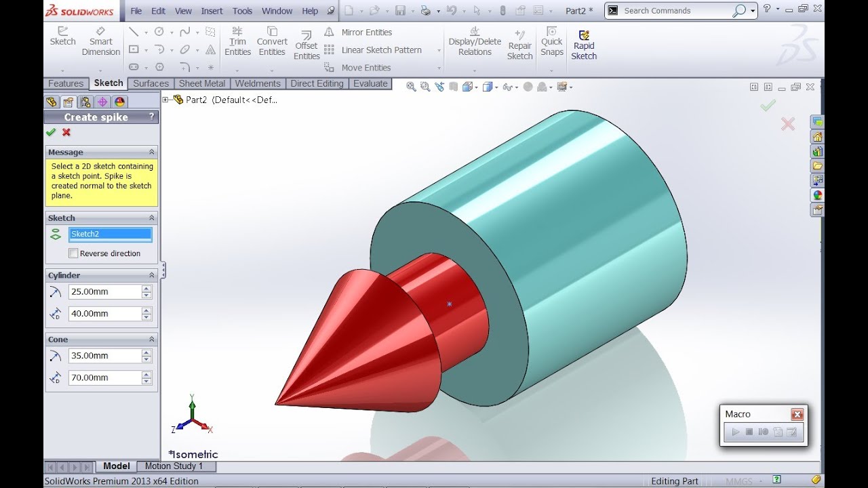This screenshot has width=868, height=488.
Task: Cancel Create spike with red X
Action: pyautogui.click(x=66, y=133)
